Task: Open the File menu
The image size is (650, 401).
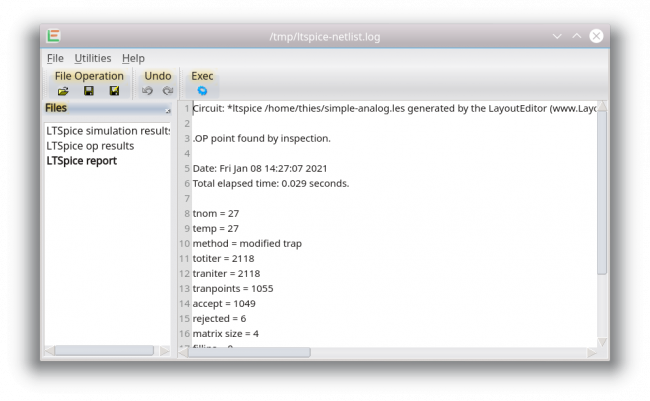Action: (55, 58)
